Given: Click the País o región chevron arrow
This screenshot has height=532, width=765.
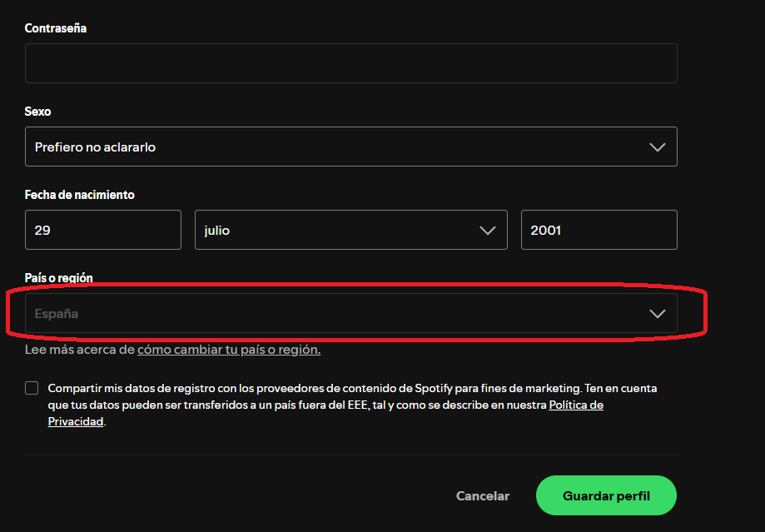Looking at the screenshot, I should (657, 313).
